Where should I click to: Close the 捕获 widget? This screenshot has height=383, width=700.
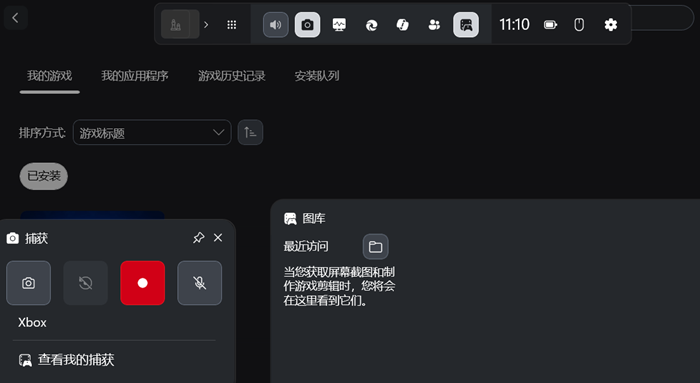coord(218,238)
